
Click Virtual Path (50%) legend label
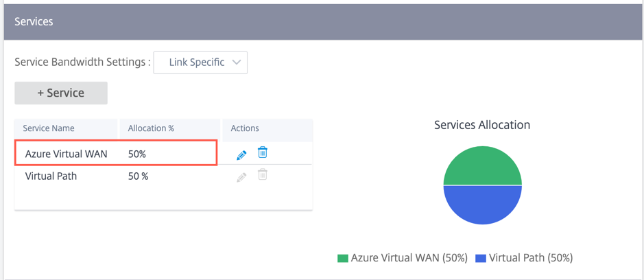point(531,258)
